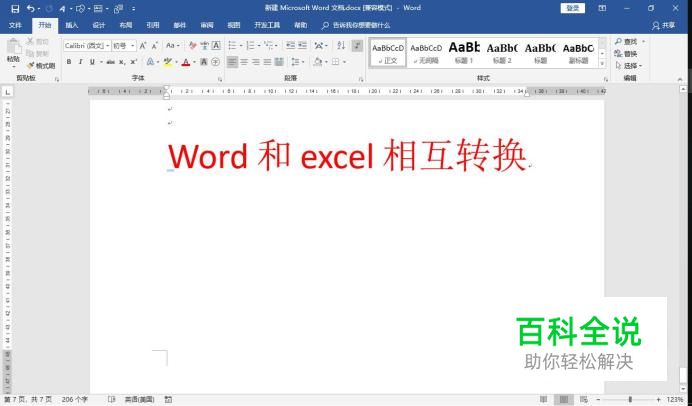
Task: Click the phonetic guide (拼音) icon
Action: pos(204,45)
